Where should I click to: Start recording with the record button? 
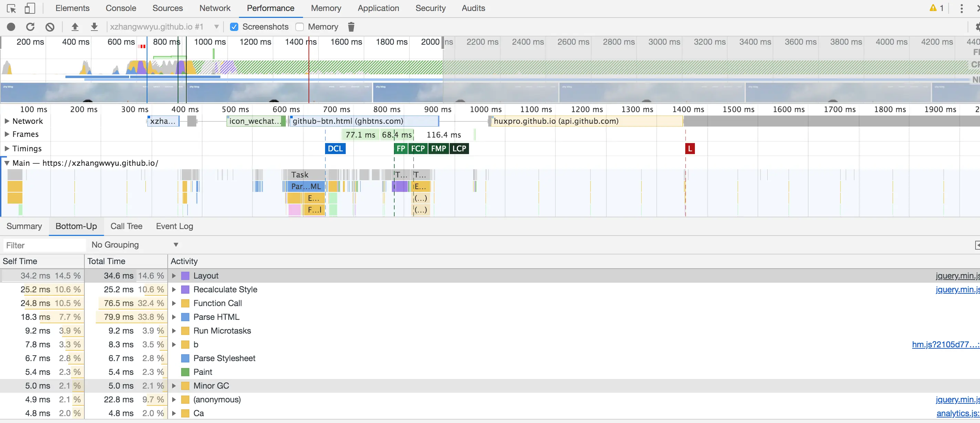pos(11,26)
